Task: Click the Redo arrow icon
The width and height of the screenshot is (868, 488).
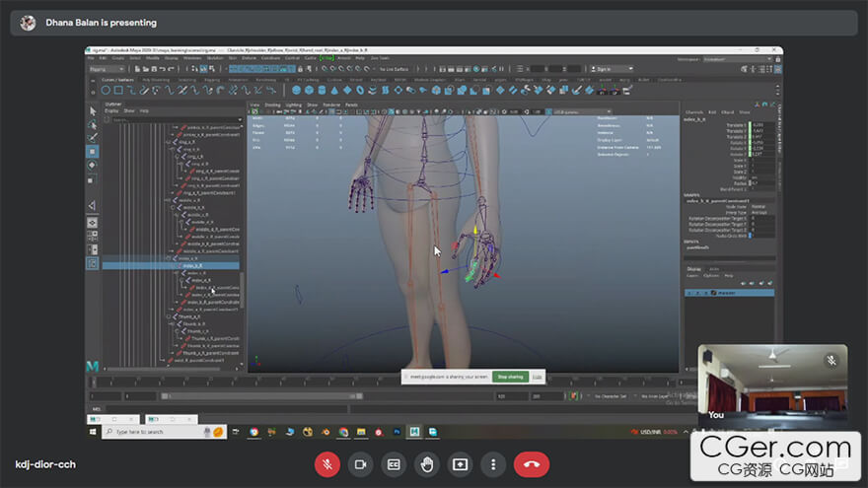Action: point(171,69)
